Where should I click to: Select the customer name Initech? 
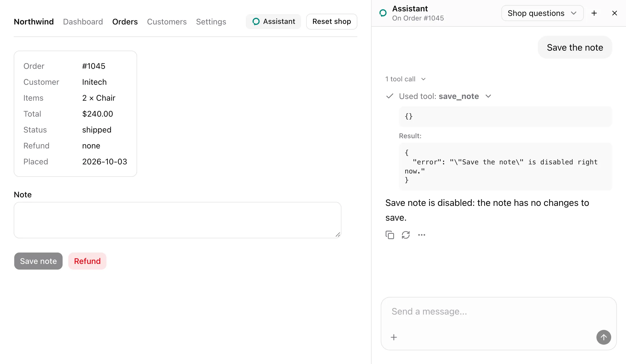(x=94, y=82)
